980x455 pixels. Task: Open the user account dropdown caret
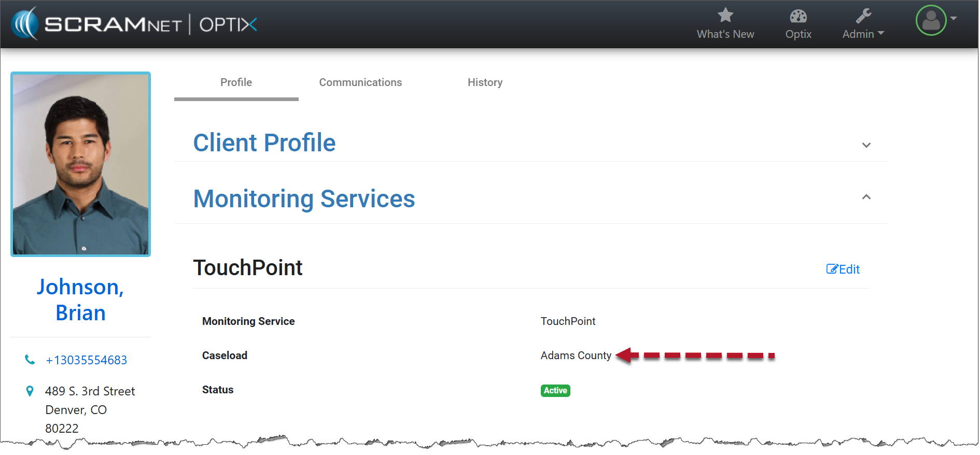click(x=954, y=18)
